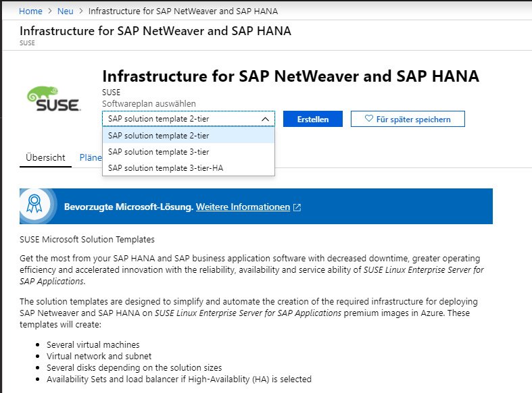Pick SAP solution template 3-tier-HA option
This screenshot has width=532, height=393.
point(165,167)
